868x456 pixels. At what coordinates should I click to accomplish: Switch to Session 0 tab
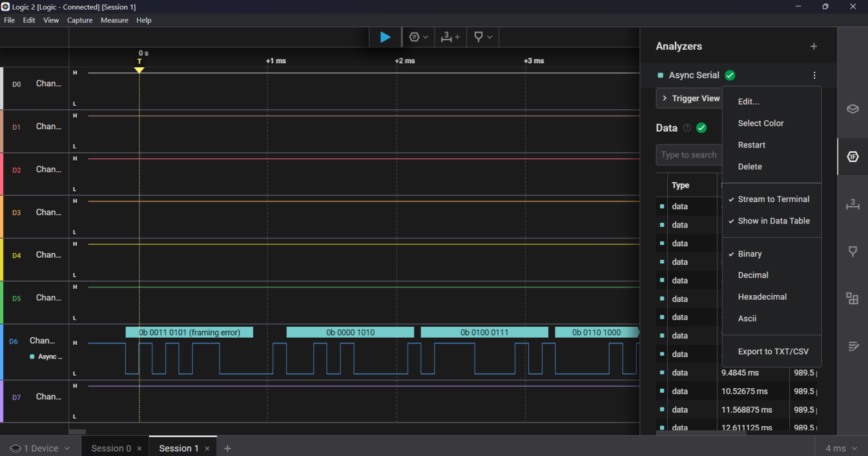click(x=111, y=448)
